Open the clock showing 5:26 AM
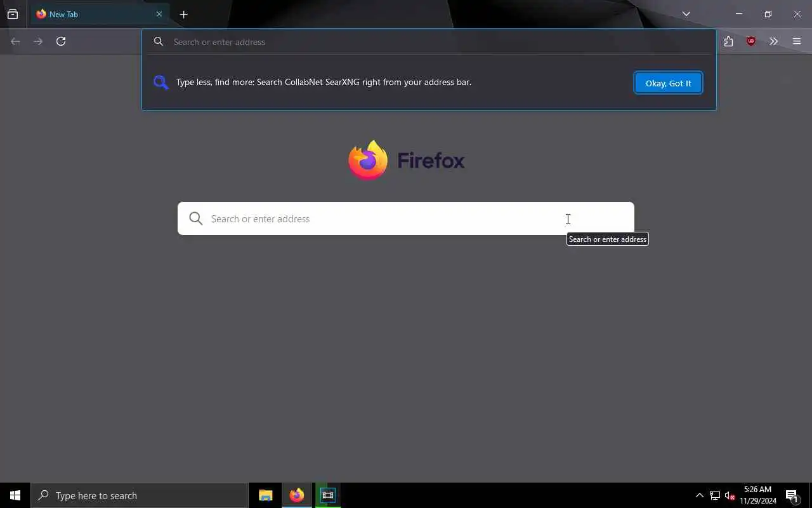The height and width of the screenshot is (508, 812). click(x=758, y=495)
